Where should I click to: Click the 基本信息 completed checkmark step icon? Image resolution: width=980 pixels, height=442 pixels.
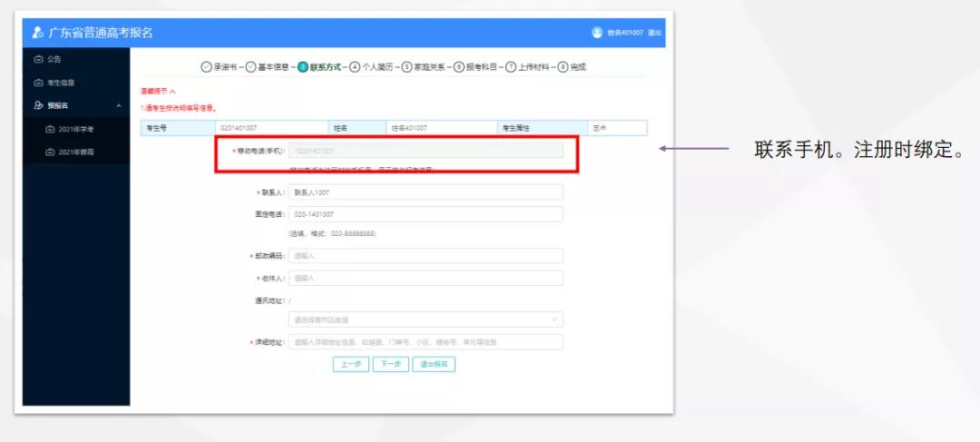[250, 67]
